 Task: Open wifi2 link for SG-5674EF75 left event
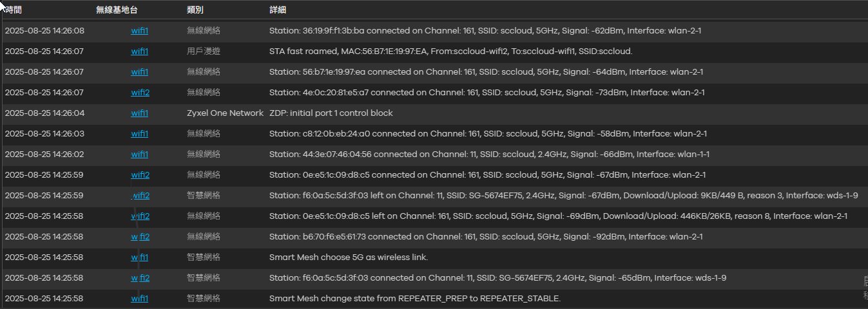coord(140,195)
